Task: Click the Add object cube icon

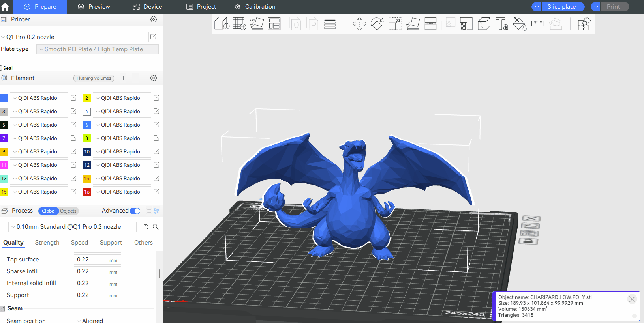Action: [222, 24]
